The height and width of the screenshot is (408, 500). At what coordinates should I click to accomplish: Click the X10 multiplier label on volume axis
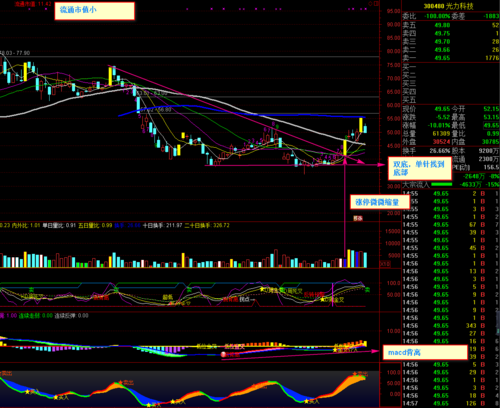pos(385,264)
